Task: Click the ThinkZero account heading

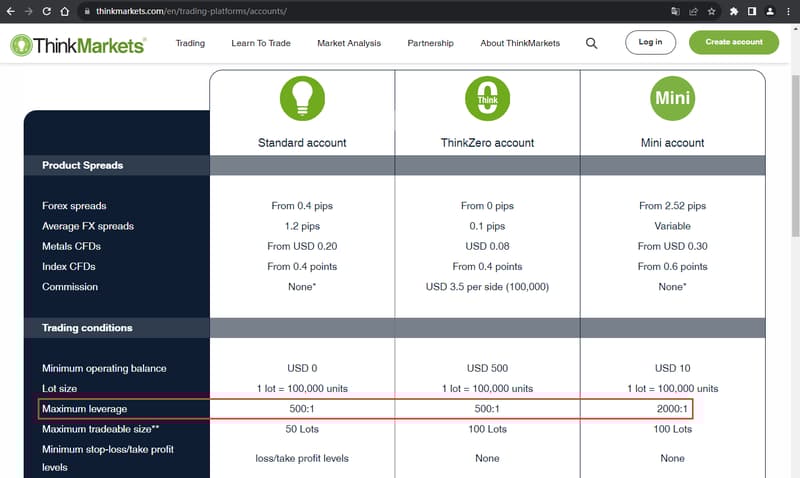Action: click(x=487, y=143)
